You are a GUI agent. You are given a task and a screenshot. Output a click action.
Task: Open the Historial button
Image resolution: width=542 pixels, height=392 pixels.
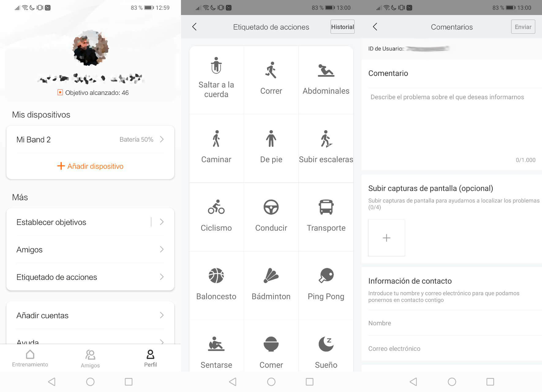342,27
